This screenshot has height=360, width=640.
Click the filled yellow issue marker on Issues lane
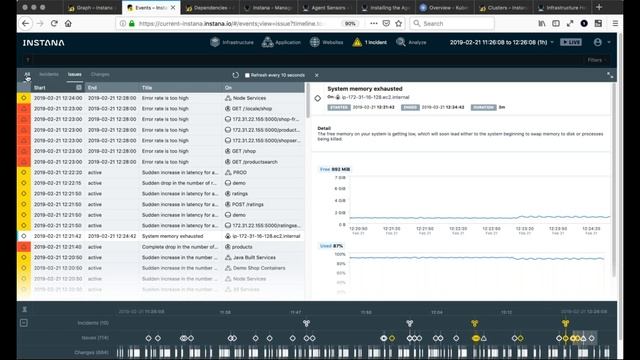(476, 338)
